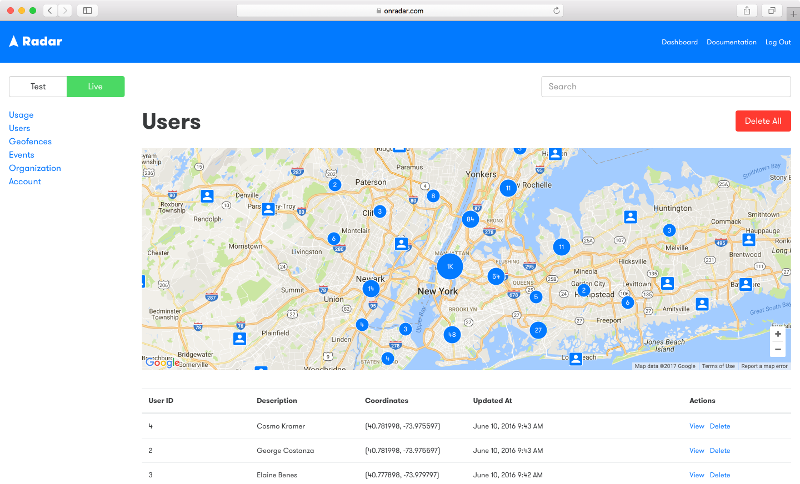800x484 pixels.
Task: Delete the George Costanza user
Action: [720, 451]
